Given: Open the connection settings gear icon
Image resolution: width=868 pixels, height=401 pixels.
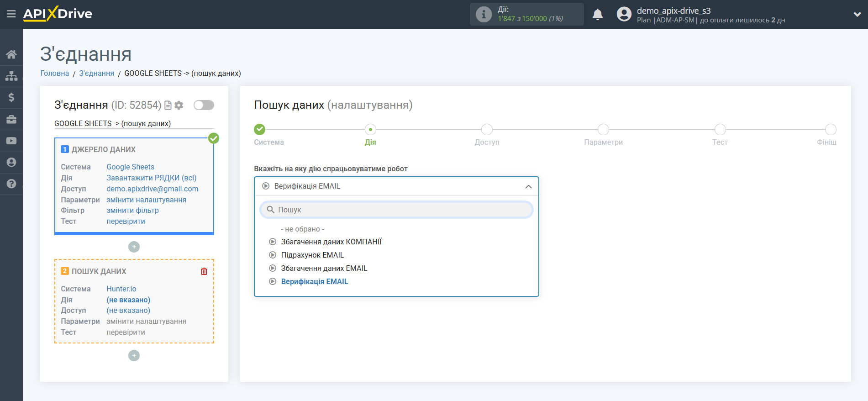Looking at the screenshot, I should point(179,106).
